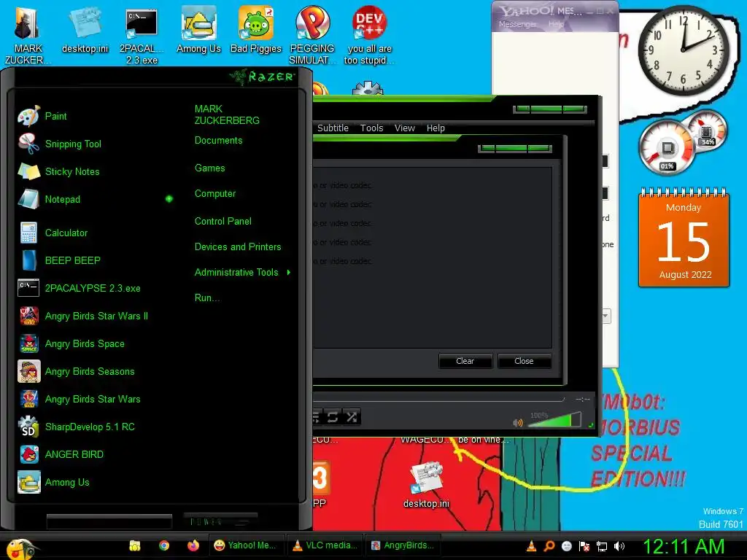
Task: Open VLC View menu
Action: [404, 128]
